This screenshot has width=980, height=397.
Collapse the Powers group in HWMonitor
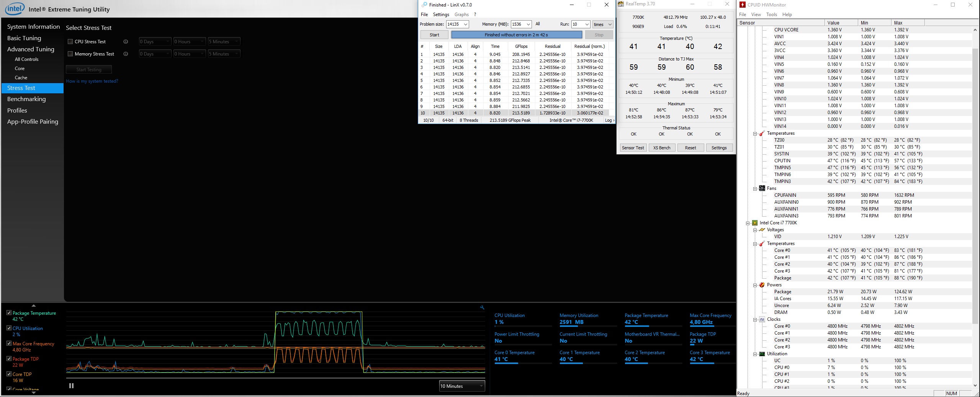pos(755,285)
